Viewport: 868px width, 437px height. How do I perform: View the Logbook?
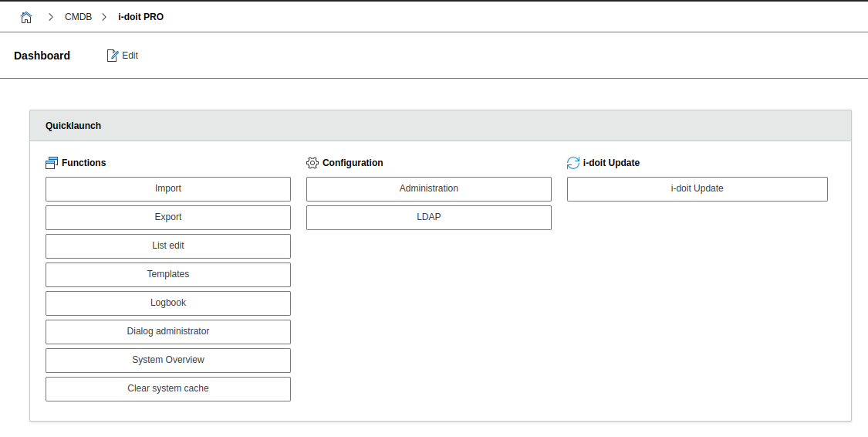(x=168, y=303)
